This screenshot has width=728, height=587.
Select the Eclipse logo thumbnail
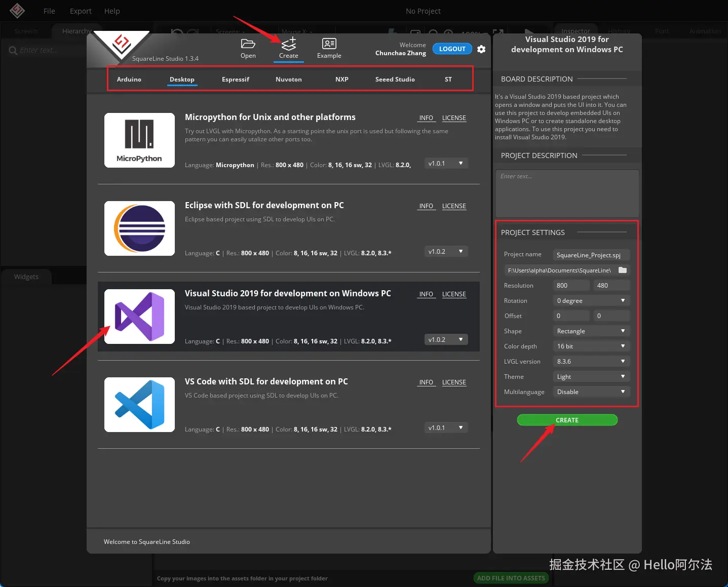coord(139,228)
